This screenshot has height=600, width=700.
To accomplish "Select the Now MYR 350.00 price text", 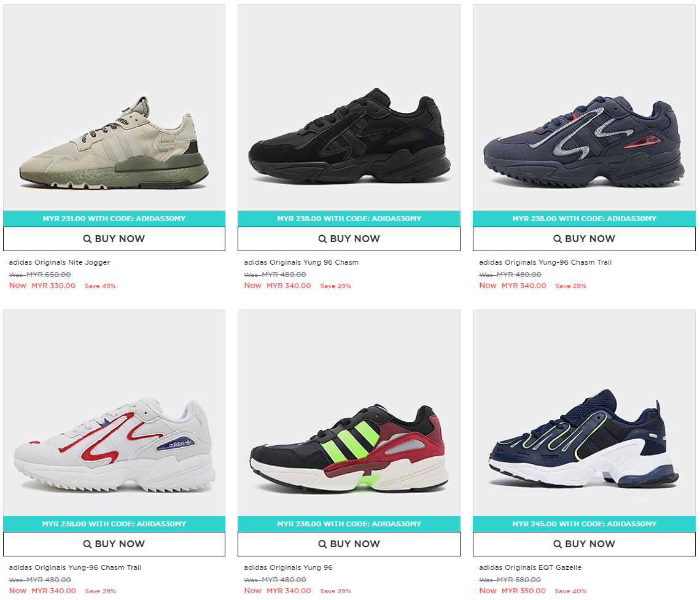I will click(513, 591).
